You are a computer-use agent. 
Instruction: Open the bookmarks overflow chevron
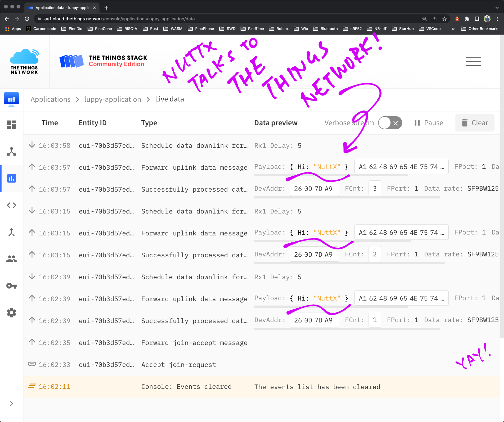tap(453, 28)
